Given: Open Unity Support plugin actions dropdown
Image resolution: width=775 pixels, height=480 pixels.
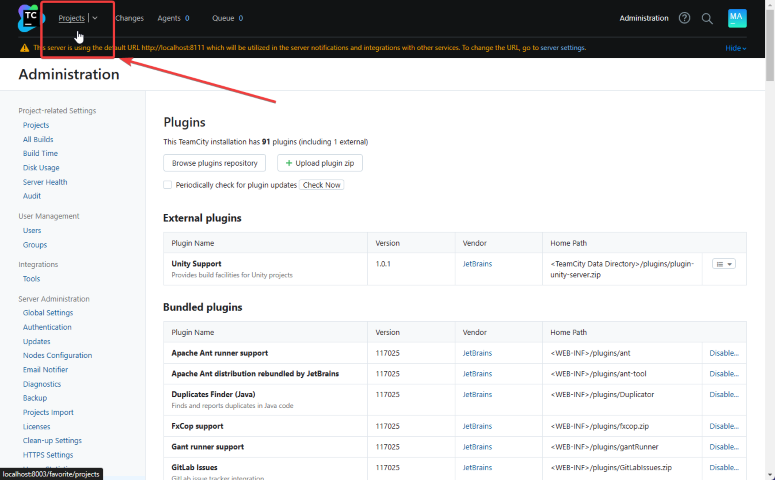Looking at the screenshot, I should (x=723, y=264).
